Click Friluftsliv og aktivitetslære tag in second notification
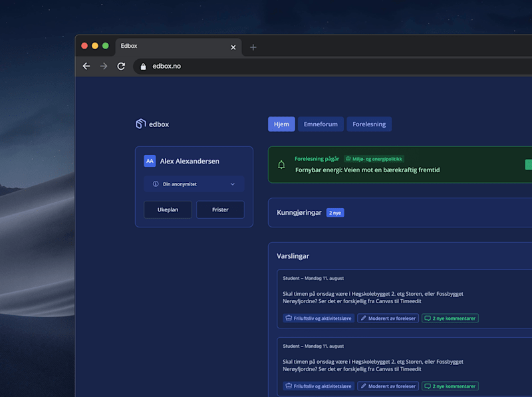Screen dimensions: 532x397 pos(319,386)
